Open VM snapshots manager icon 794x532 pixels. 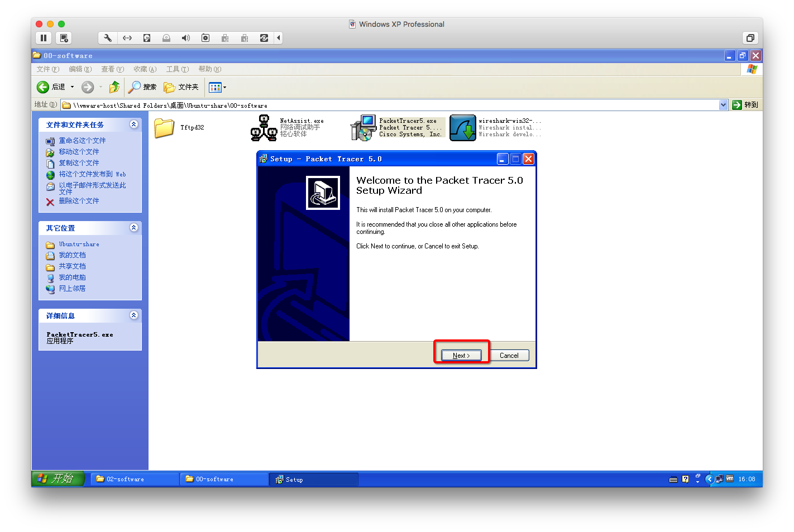click(64, 38)
